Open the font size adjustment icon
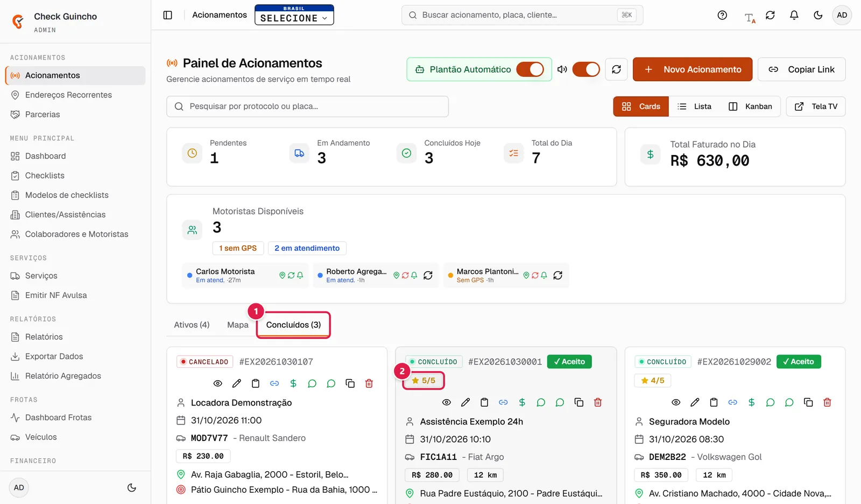861x504 pixels. coord(750,17)
